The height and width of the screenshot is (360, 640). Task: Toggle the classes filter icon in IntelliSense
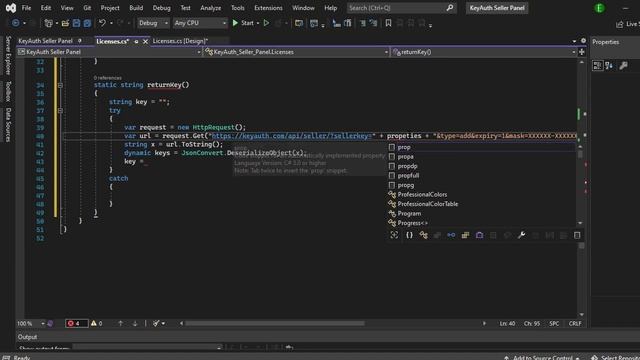point(423,235)
